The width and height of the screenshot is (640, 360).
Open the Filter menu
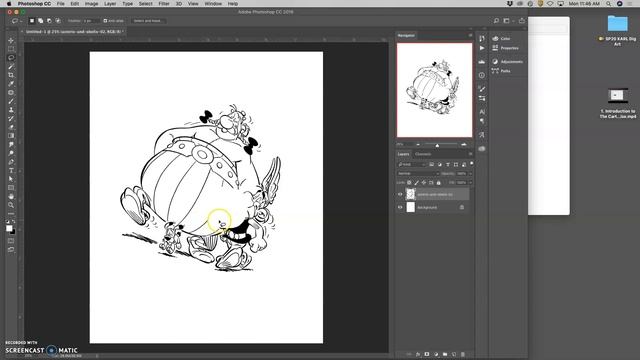(x=164, y=4)
